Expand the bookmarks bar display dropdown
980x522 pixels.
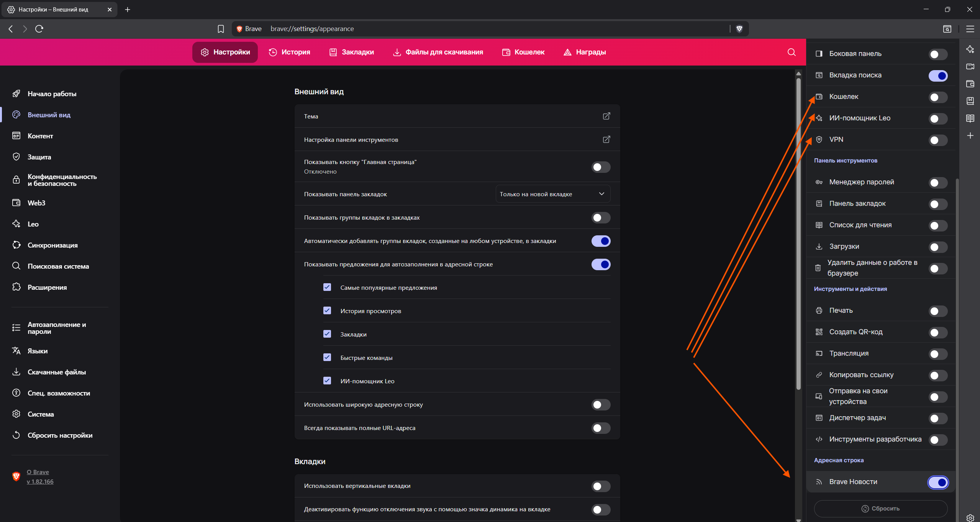(x=552, y=194)
